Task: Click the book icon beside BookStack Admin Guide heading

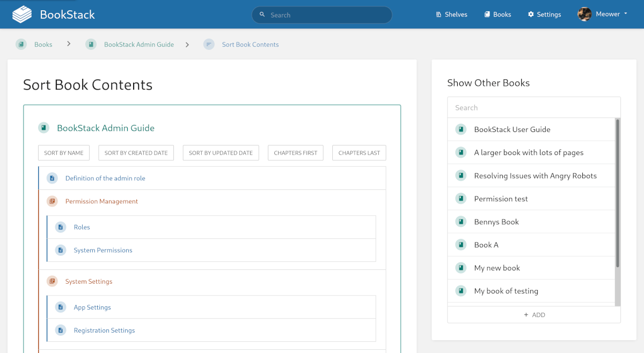Action: (x=43, y=128)
